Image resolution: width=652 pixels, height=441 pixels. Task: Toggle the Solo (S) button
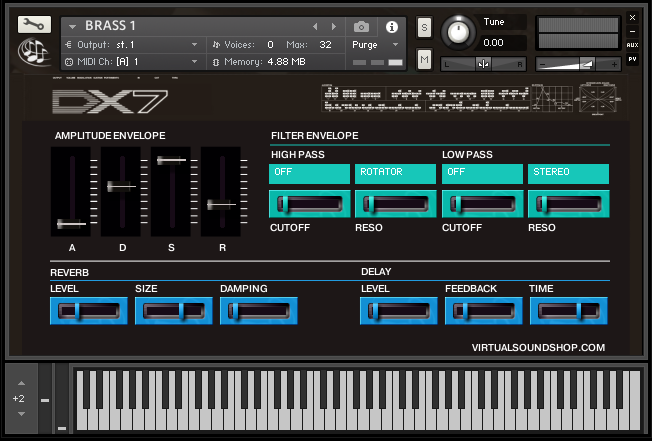pos(424,27)
